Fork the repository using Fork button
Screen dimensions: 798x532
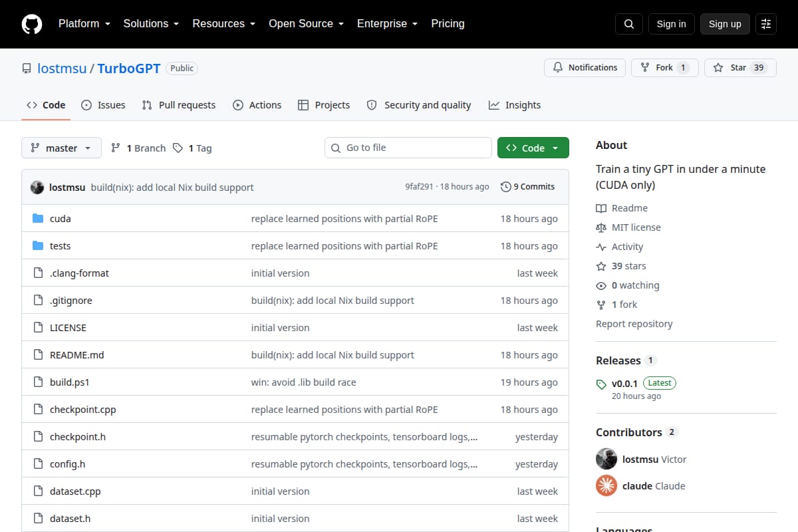[x=665, y=68]
